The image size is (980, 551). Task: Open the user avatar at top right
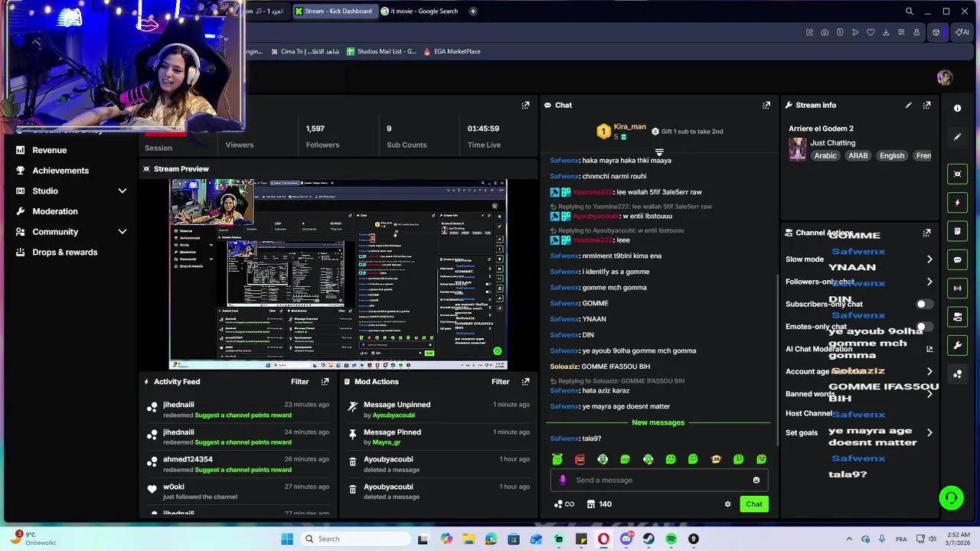point(944,77)
